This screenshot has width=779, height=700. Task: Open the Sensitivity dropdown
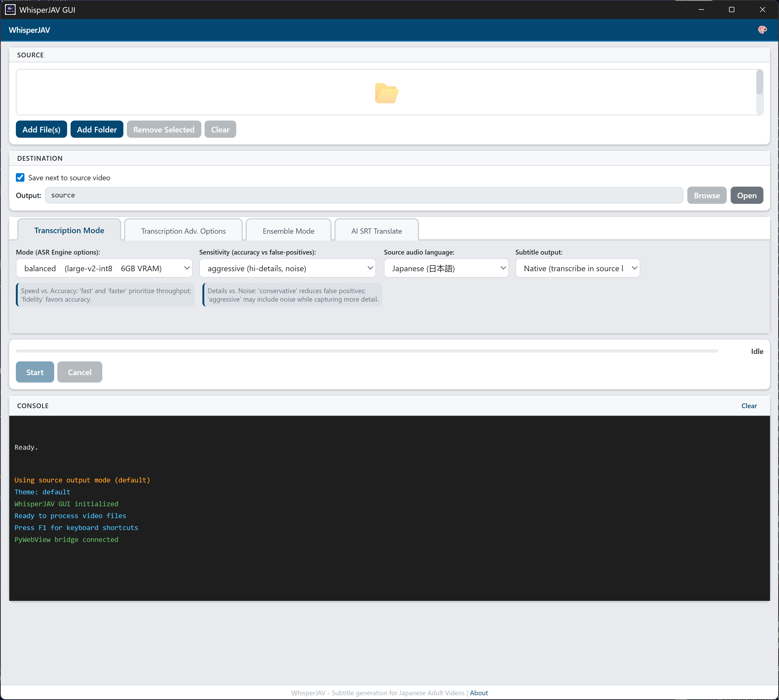pyautogui.click(x=288, y=268)
